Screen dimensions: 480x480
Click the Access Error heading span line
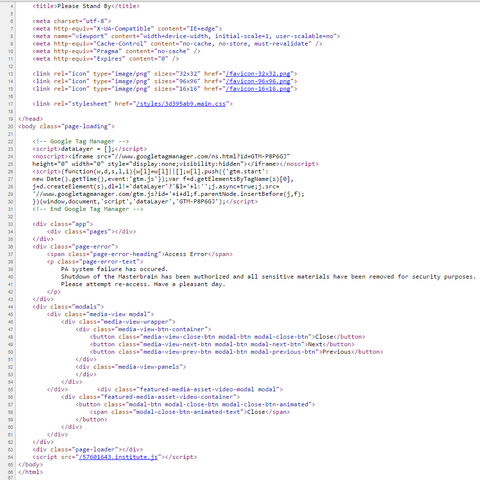(x=140, y=254)
